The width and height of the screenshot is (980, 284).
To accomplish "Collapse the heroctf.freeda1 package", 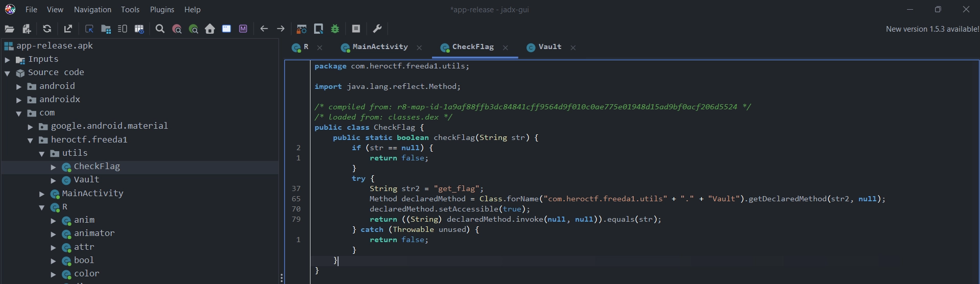I will click(x=30, y=140).
